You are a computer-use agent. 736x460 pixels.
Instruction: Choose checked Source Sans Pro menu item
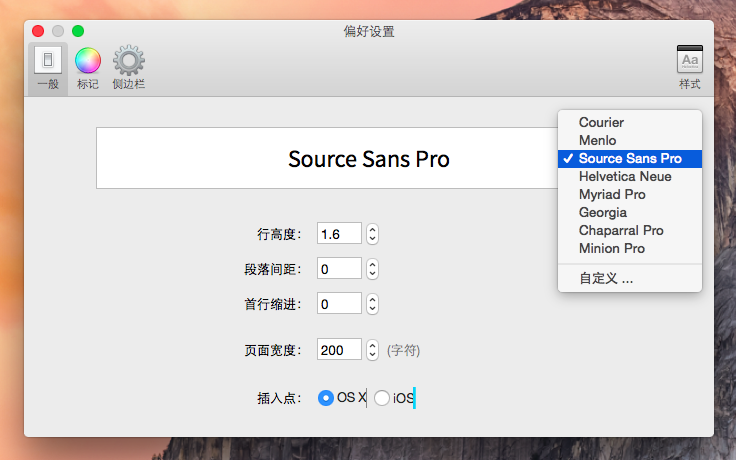(x=630, y=159)
